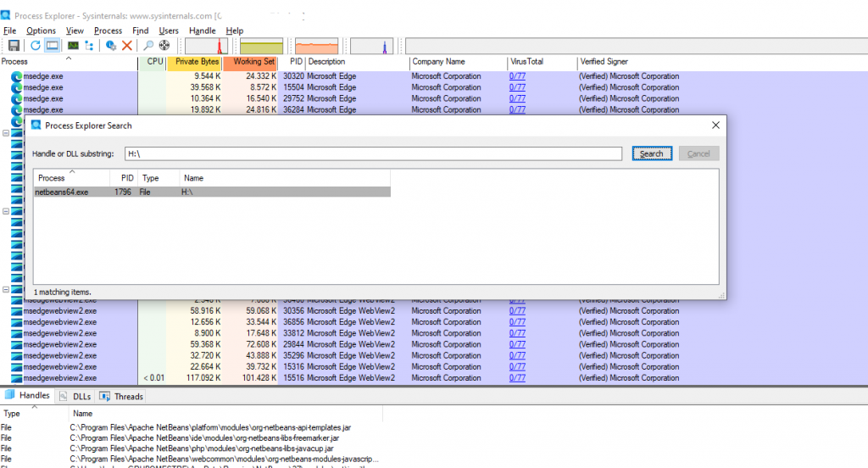This screenshot has width=868, height=468.
Task: Sort search results by Name column
Action: pos(285,178)
